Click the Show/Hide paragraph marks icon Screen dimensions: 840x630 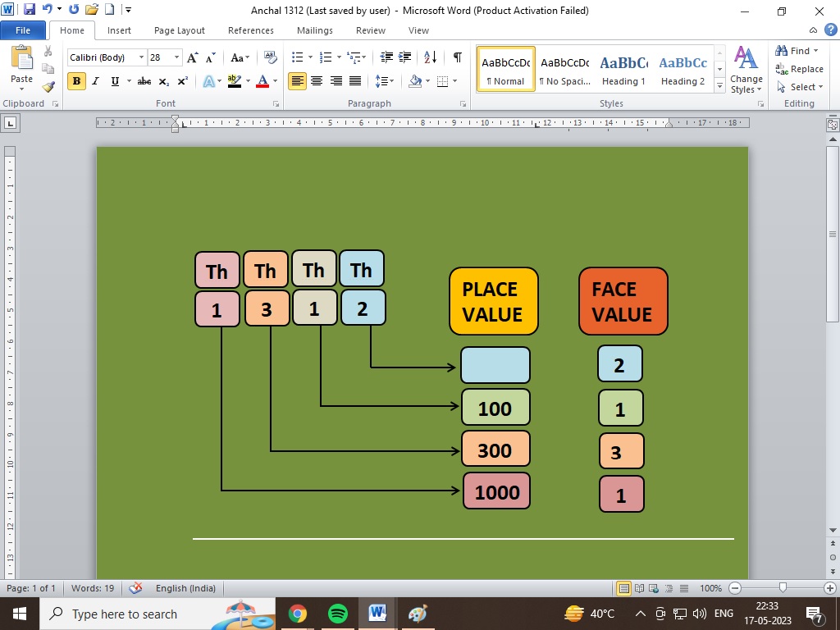tap(457, 57)
